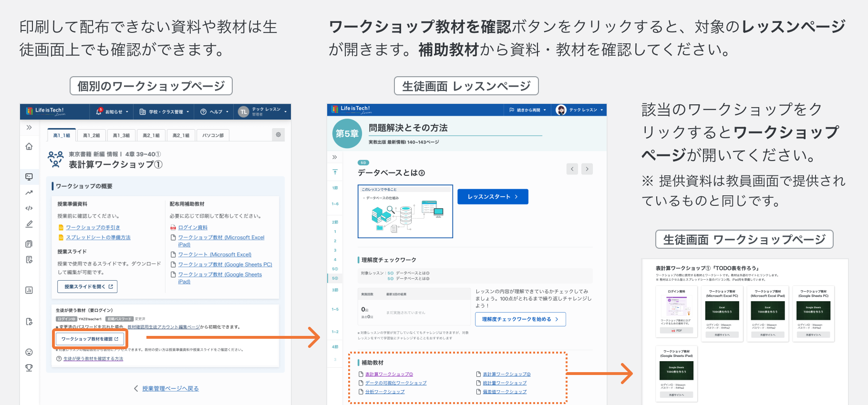This screenshot has height=405, width=868.
Task: Open the ログイン資料 PDF link
Action: (193, 228)
